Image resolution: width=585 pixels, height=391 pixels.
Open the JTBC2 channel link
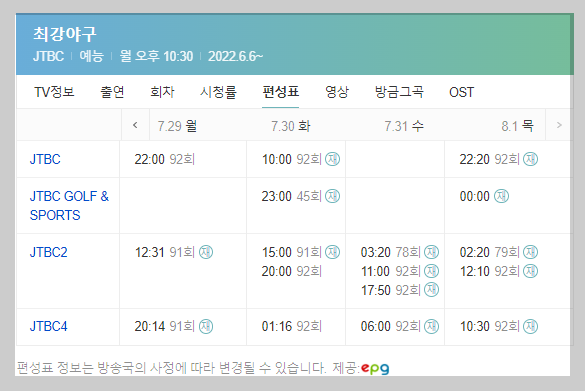coord(49,253)
